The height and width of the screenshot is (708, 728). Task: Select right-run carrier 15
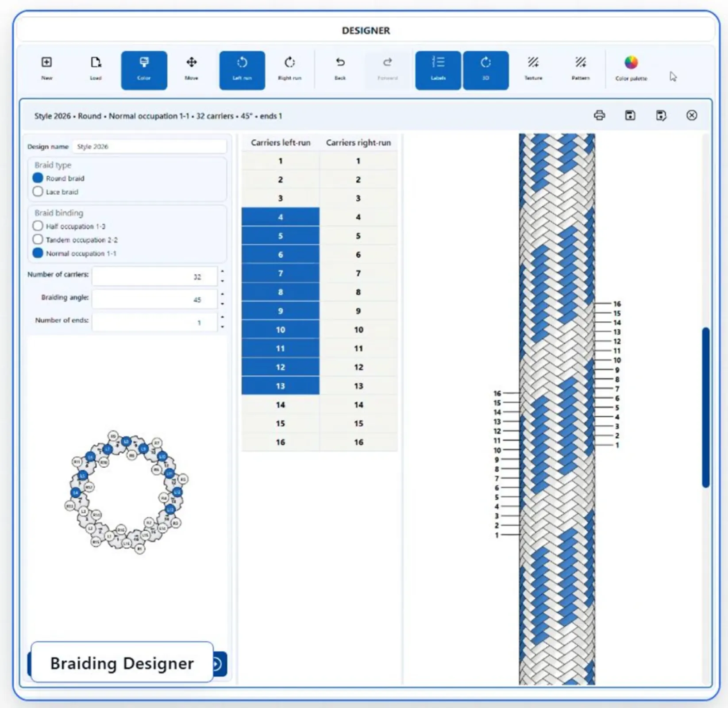coord(358,423)
